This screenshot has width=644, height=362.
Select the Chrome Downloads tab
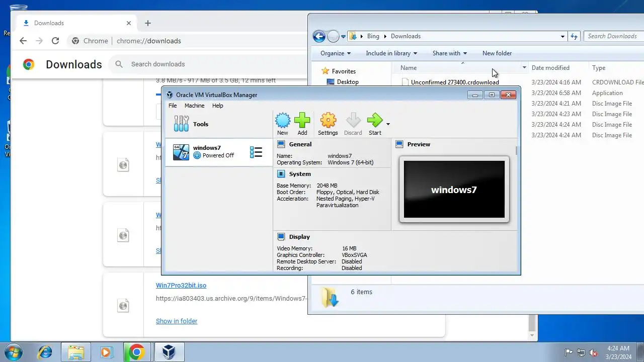[x=77, y=23]
